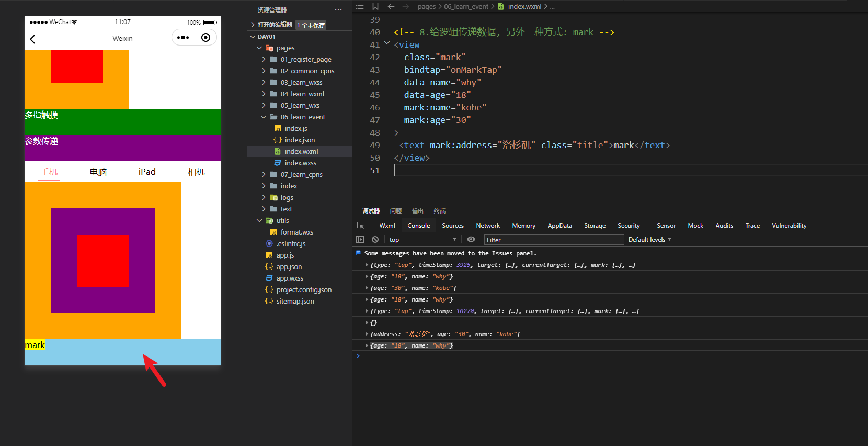Tap the purple 参数传递 bar
The image size is (868, 446).
click(122, 148)
